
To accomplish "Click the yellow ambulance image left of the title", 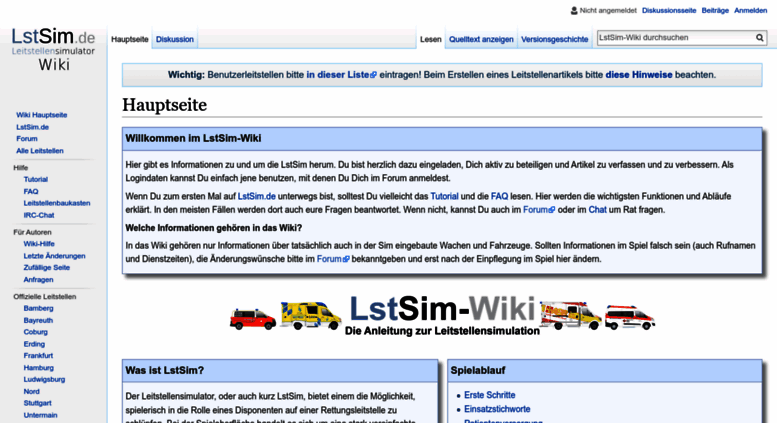I will pyautogui.click(x=311, y=316).
